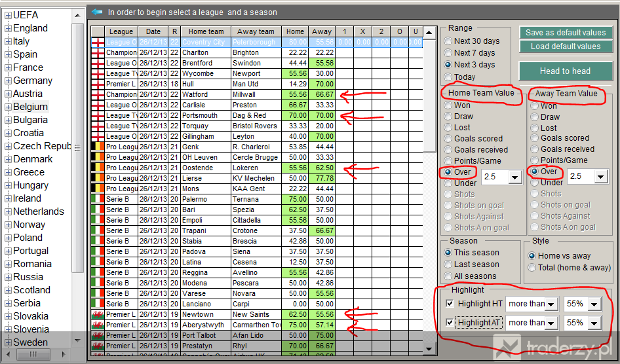Open Highlight HT more than dropdown

click(551, 304)
